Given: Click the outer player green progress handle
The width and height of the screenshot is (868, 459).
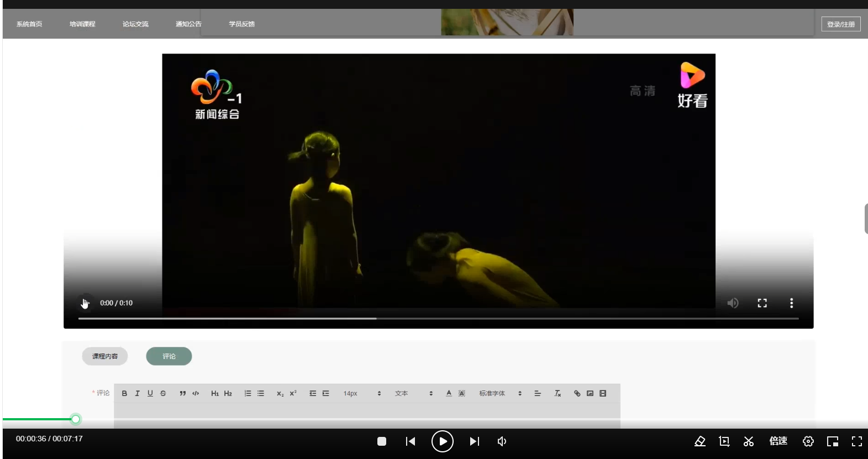Looking at the screenshot, I should 76,419.
